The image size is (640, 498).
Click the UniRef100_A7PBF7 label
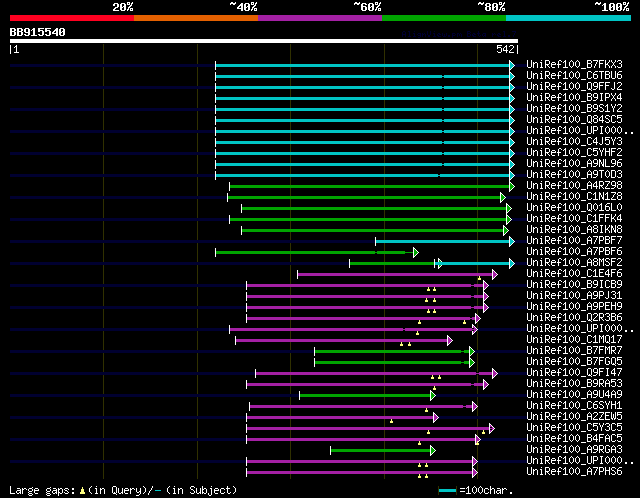tap(574, 241)
